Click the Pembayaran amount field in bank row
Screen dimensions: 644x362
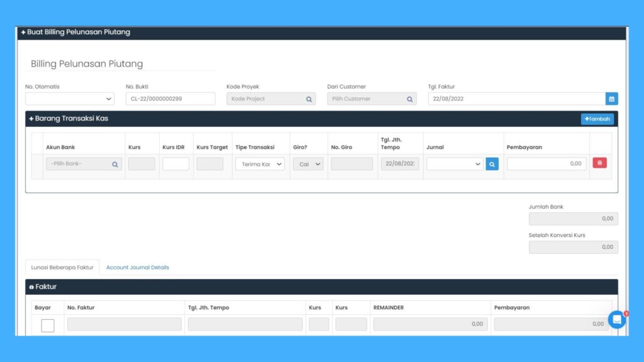546,164
